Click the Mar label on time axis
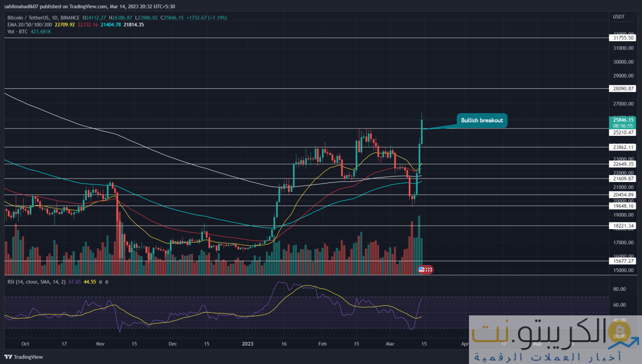This screenshot has width=642, height=364. coord(389,344)
